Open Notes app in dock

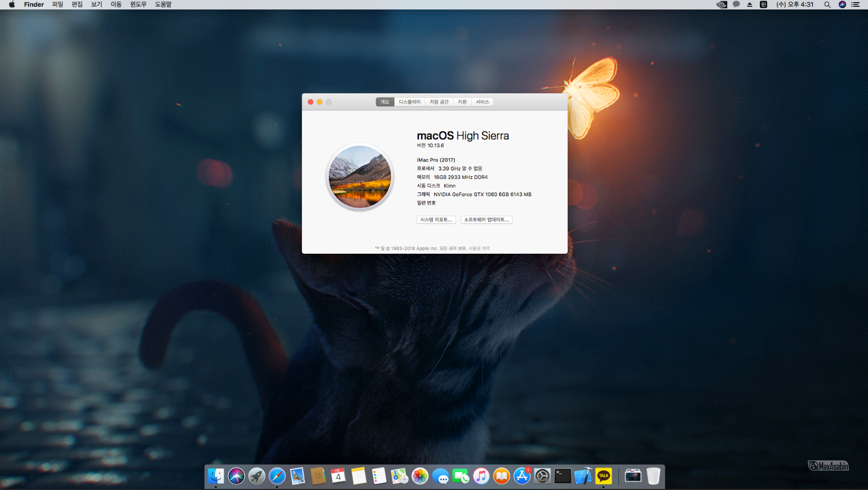359,476
